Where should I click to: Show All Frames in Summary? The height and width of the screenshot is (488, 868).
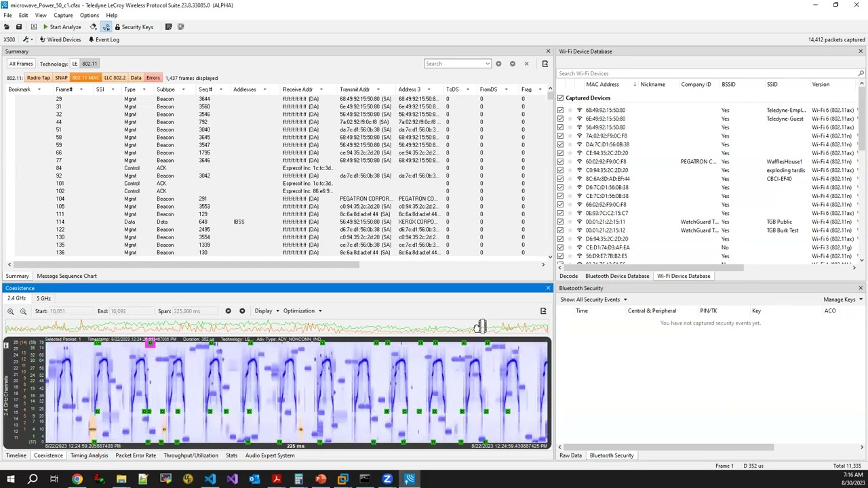pyautogui.click(x=20, y=64)
